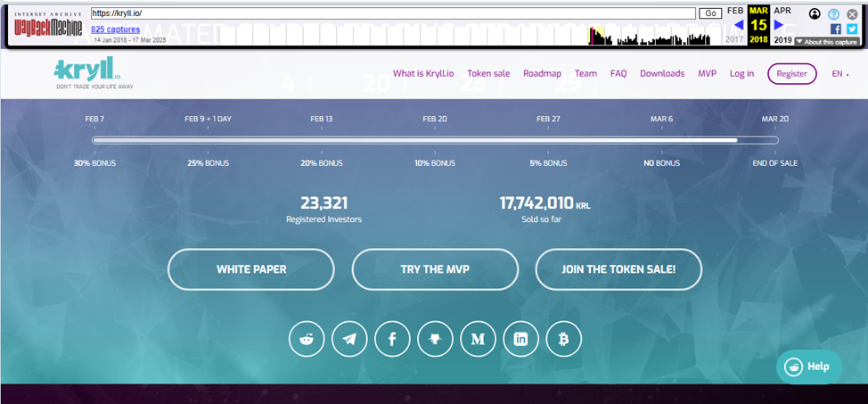868x404 pixels.
Task: Click the Help chat button
Action: pos(809,367)
